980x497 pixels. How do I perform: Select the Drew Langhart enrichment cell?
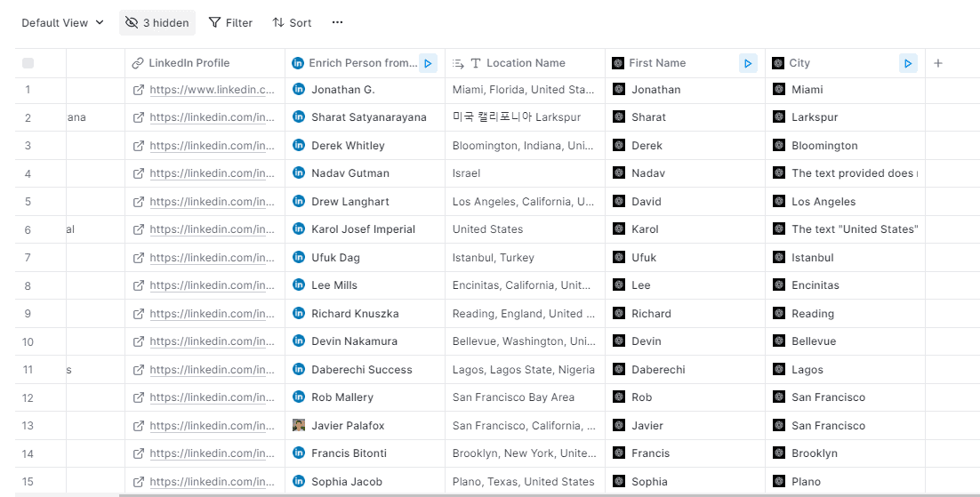coord(365,201)
